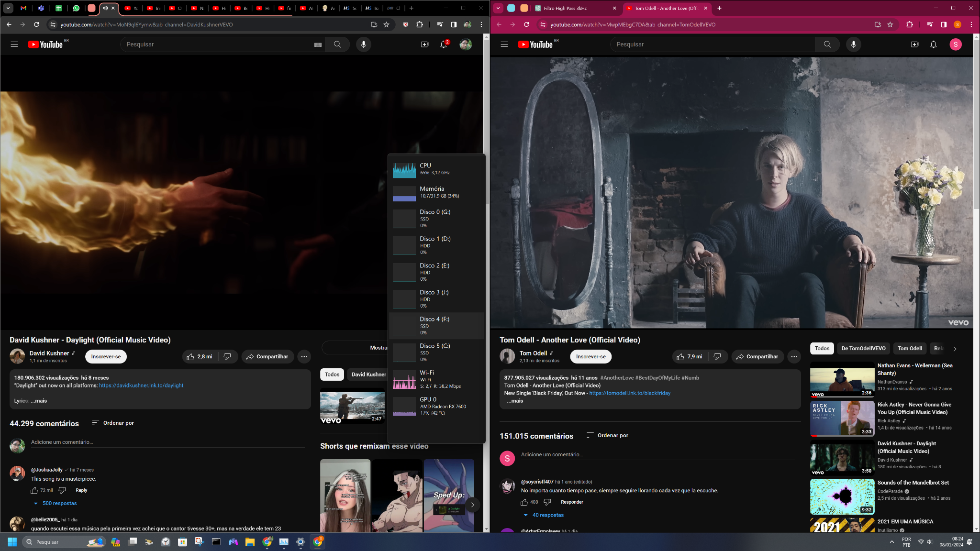This screenshot has height=551, width=980.
Task: Open notifications bell in right YouTube window
Action: coord(934,44)
